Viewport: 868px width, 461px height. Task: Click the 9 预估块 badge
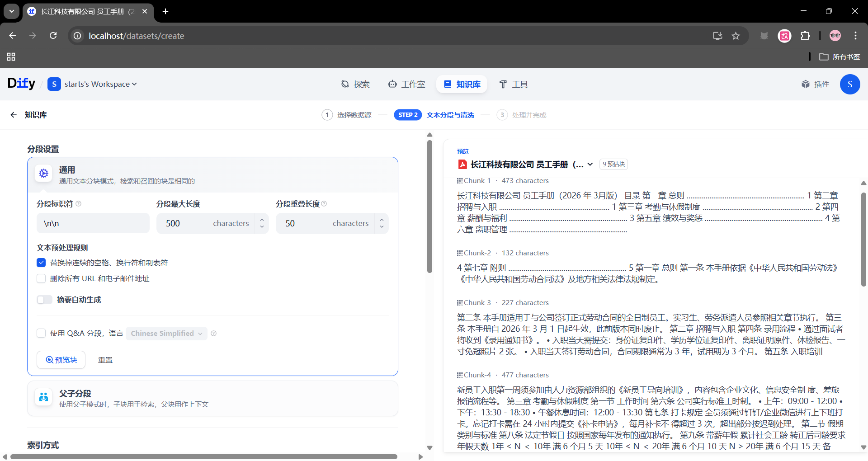613,164
